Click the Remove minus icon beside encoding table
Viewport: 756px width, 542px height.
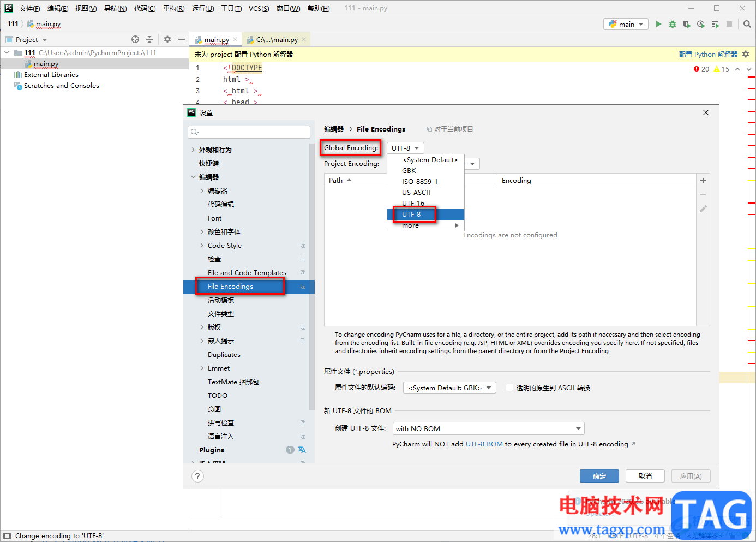click(703, 195)
